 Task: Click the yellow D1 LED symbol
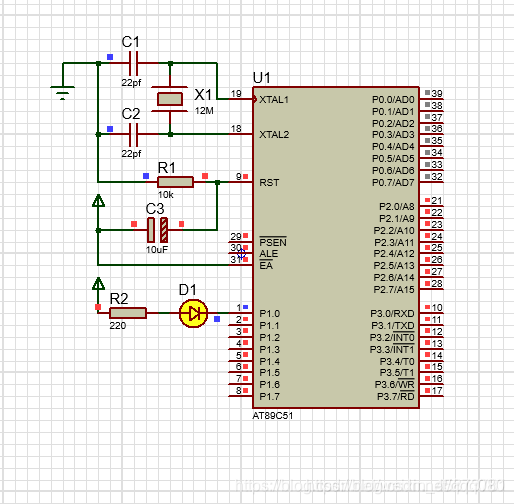click(x=193, y=313)
